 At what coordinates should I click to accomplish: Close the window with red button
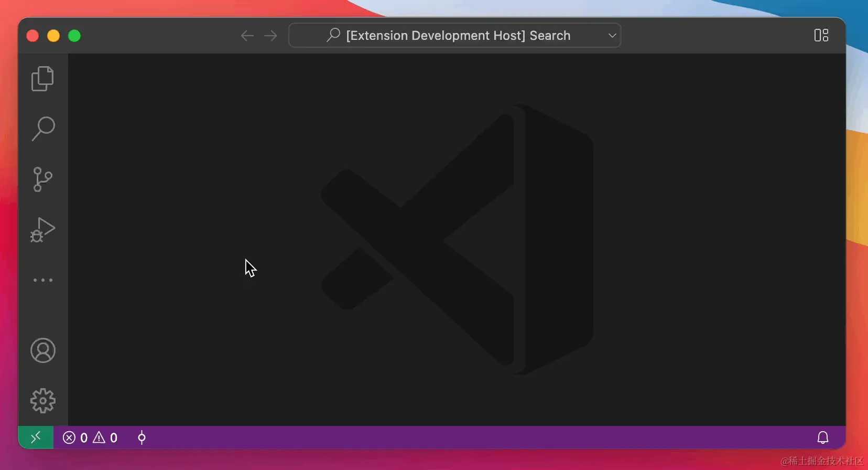tap(32, 36)
